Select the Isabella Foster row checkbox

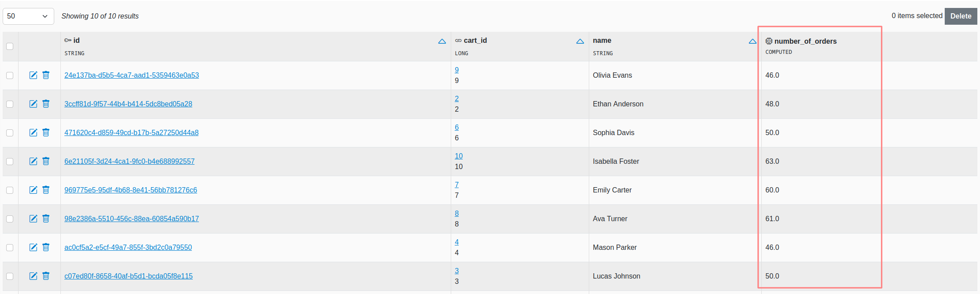[10, 162]
